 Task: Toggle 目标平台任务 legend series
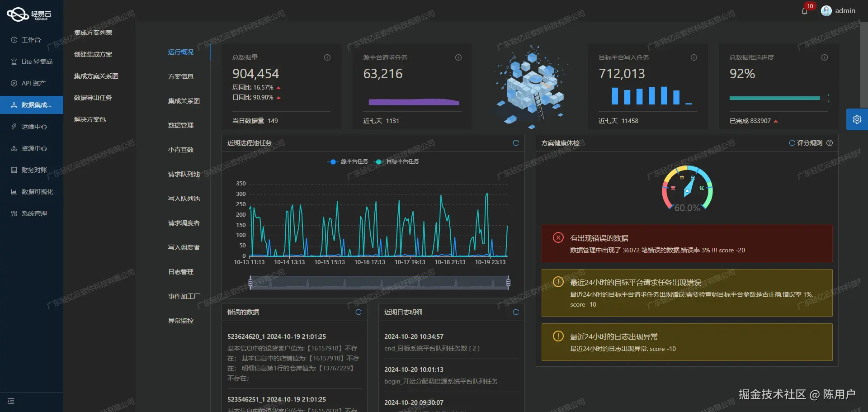tap(396, 161)
